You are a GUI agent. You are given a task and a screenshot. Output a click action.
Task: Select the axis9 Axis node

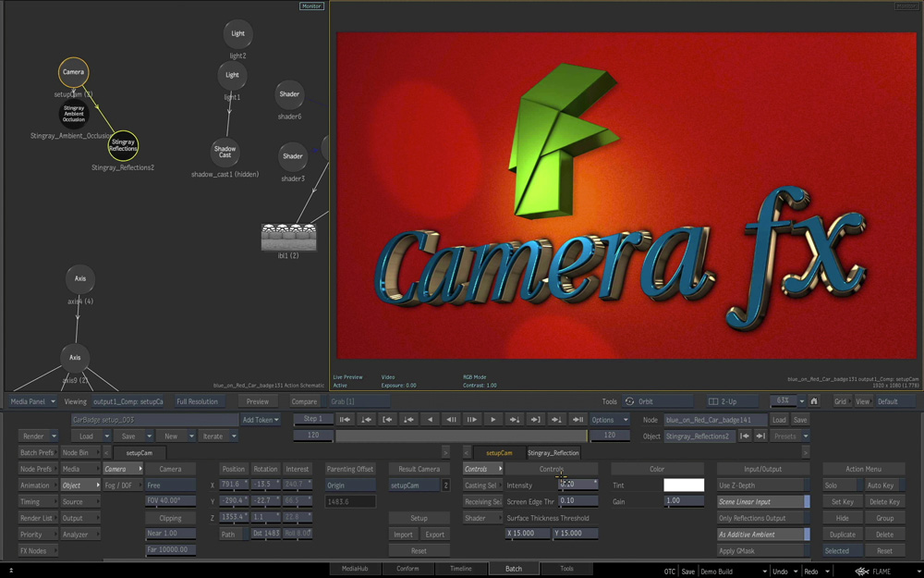point(75,358)
